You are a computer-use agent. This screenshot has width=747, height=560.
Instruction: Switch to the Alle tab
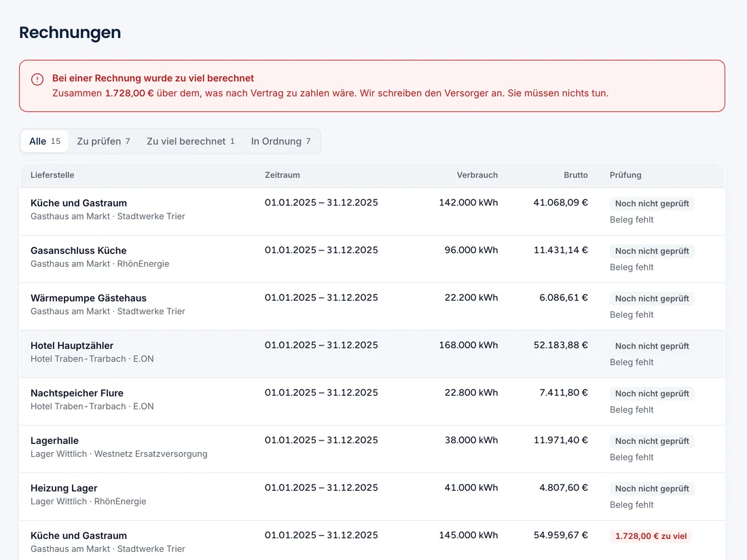pos(45,141)
